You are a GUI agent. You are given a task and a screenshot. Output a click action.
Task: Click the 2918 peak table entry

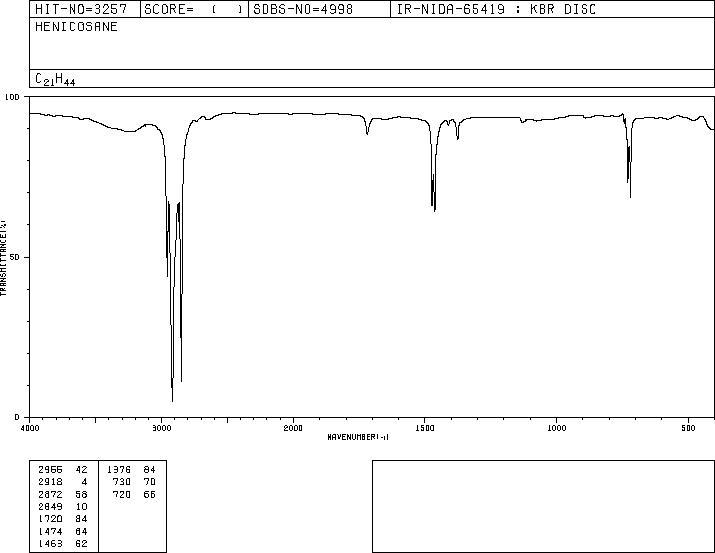point(63,482)
